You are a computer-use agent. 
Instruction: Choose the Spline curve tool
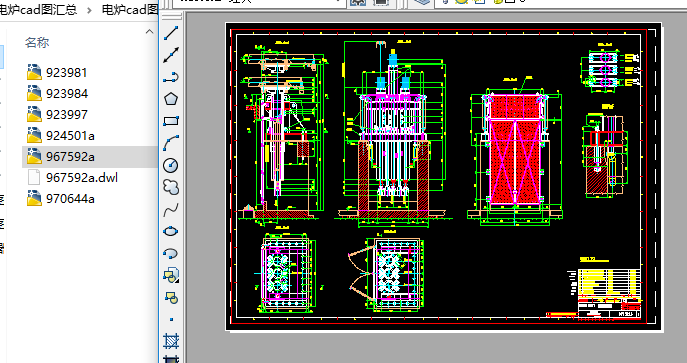click(x=171, y=209)
